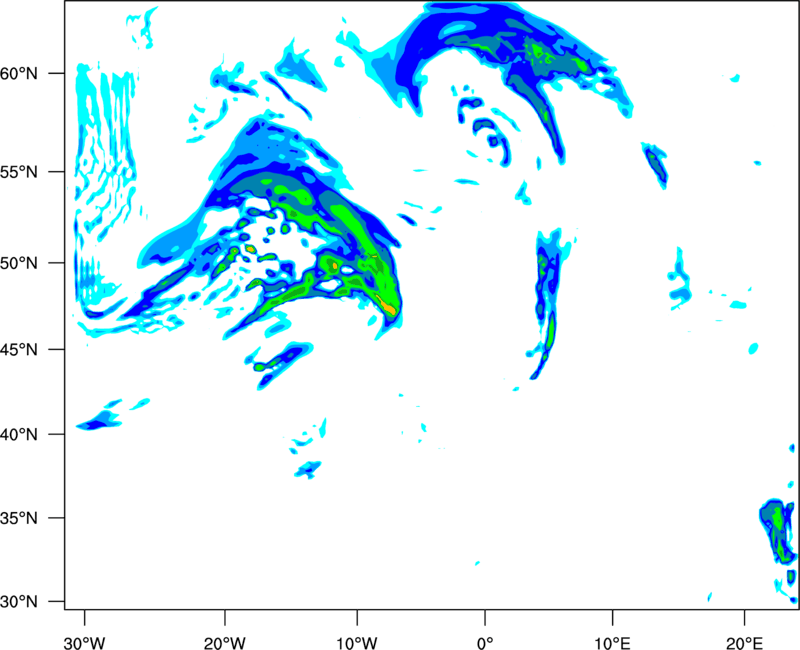Click the 60°N latitude axis label

19,74
